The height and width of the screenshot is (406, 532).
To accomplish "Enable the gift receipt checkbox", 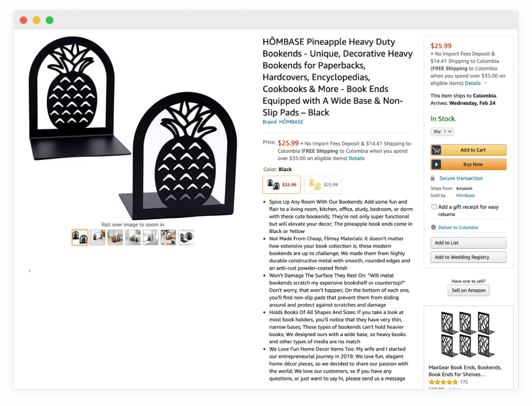I will click(x=433, y=207).
